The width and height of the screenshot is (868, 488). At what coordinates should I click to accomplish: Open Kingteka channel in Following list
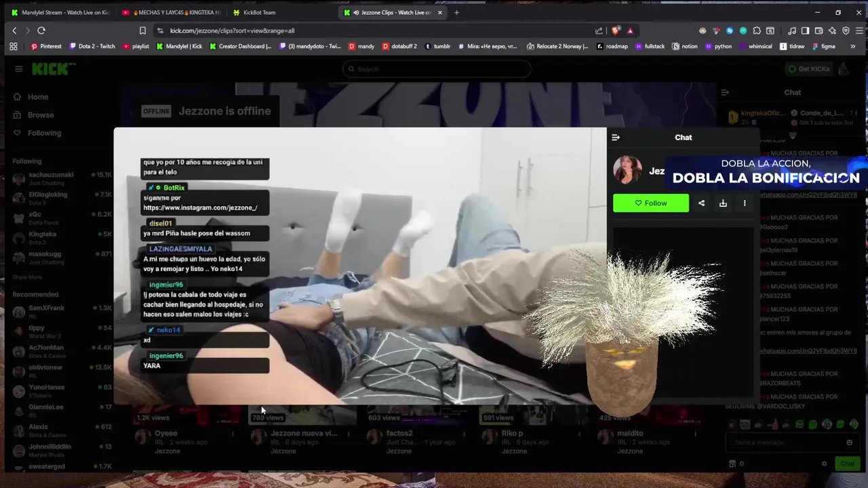(x=62, y=238)
